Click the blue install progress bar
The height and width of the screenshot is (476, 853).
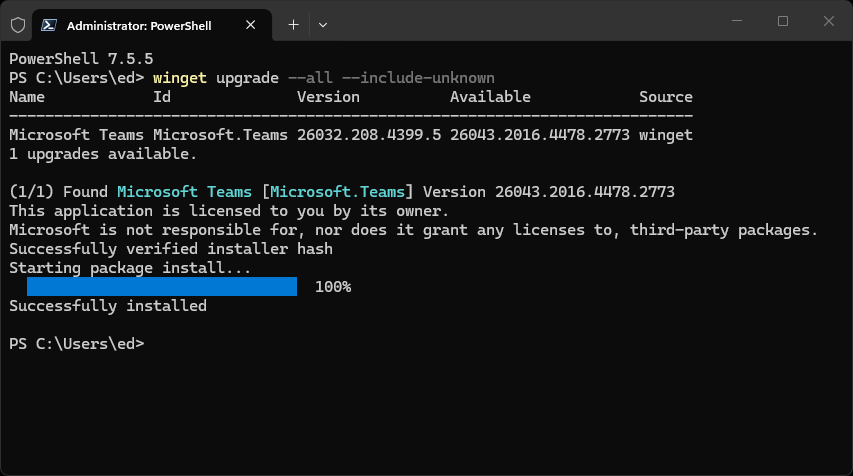pos(162,287)
